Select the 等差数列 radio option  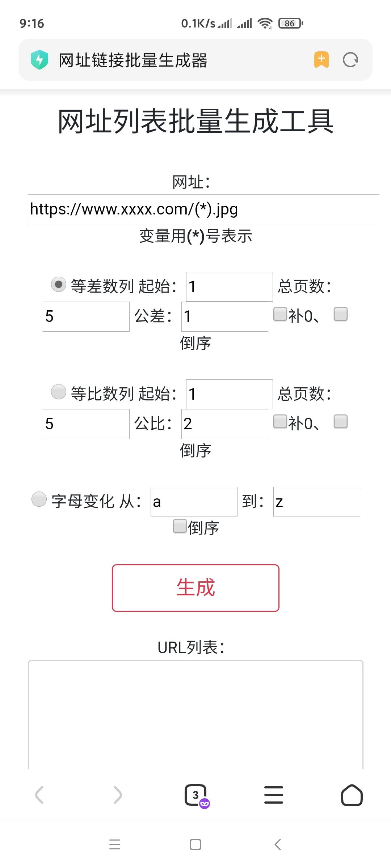click(x=59, y=284)
